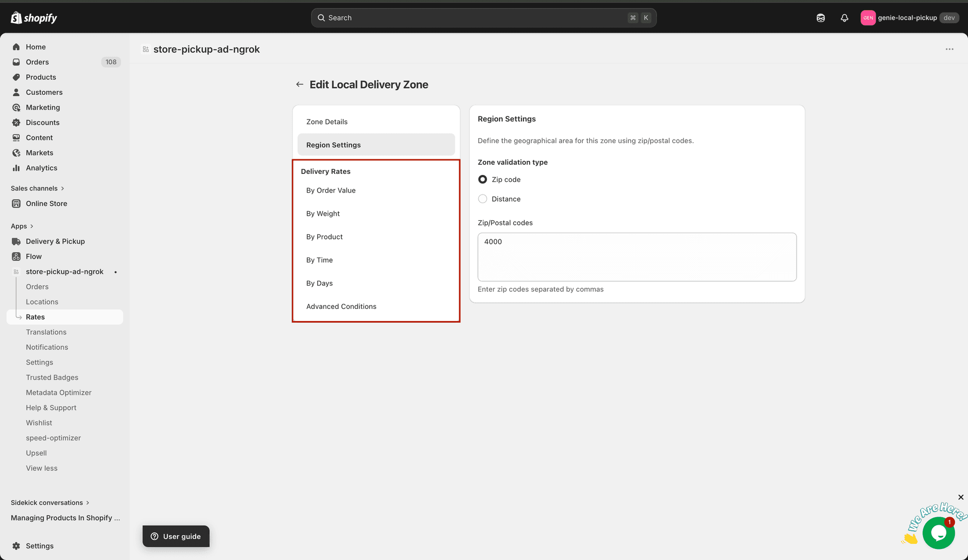Click the Flow app icon
The image size is (968, 560).
coord(16,257)
